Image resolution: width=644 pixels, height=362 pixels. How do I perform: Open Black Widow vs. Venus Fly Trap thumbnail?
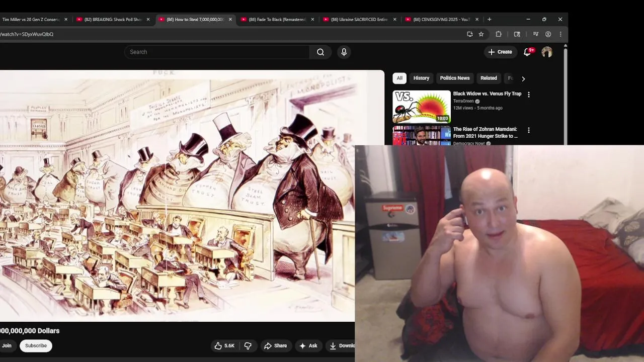point(422,107)
